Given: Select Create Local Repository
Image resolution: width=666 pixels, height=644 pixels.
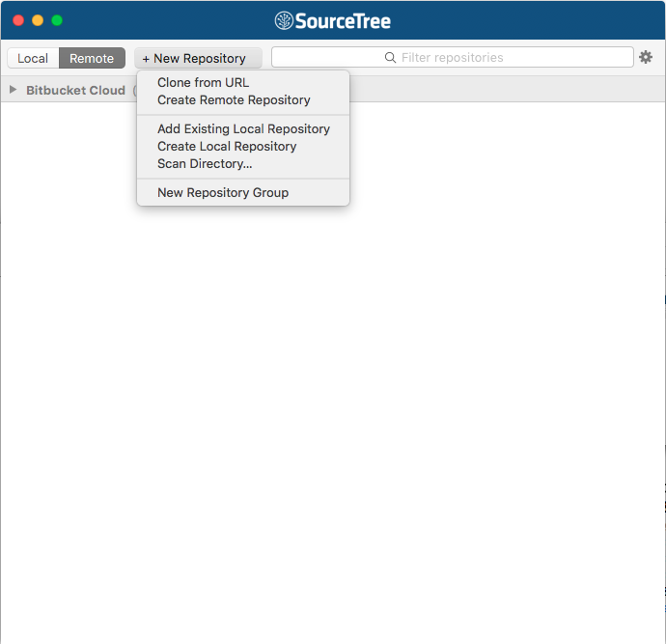Looking at the screenshot, I should click(243, 146).
